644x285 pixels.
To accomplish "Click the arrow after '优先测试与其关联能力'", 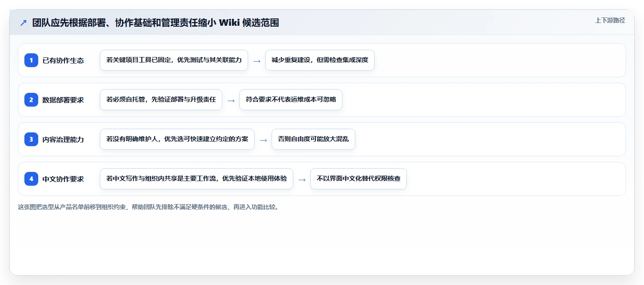I will tap(257, 61).
